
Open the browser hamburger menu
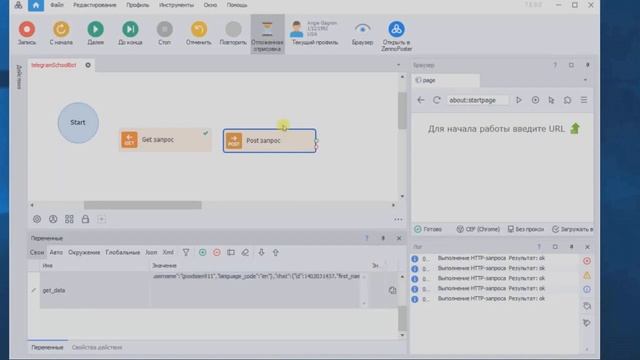(x=584, y=100)
